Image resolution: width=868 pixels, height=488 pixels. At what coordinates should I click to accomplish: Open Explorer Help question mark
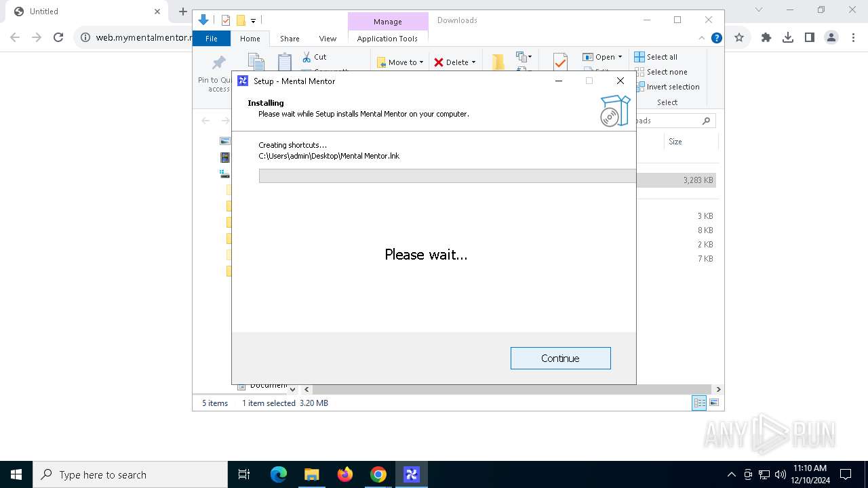716,38
